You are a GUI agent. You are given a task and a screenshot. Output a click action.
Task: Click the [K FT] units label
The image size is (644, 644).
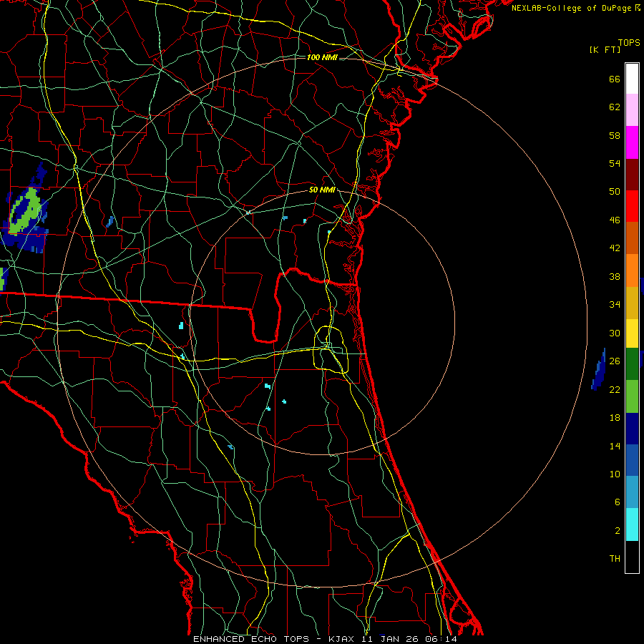[605, 49]
